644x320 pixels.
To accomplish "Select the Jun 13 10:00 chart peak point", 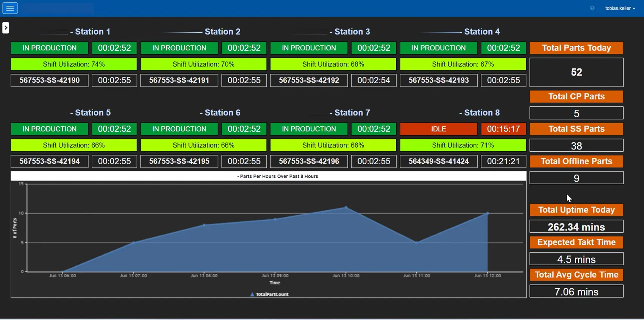I will pyautogui.click(x=346, y=207).
